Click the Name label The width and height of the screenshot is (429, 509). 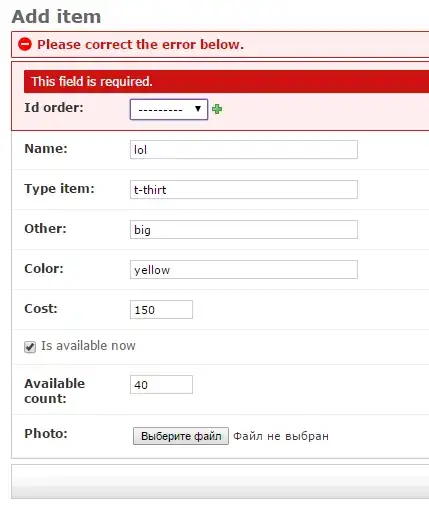(46, 148)
